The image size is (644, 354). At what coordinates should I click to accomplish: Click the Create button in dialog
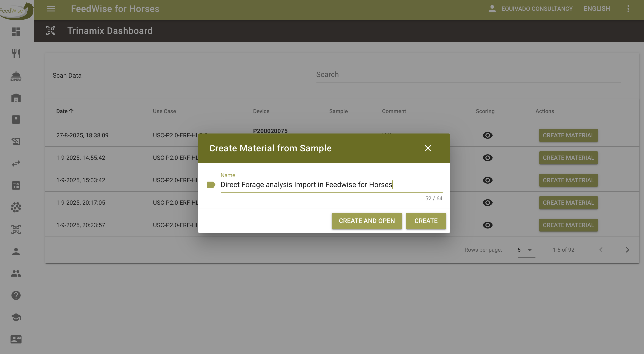tap(426, 221)
